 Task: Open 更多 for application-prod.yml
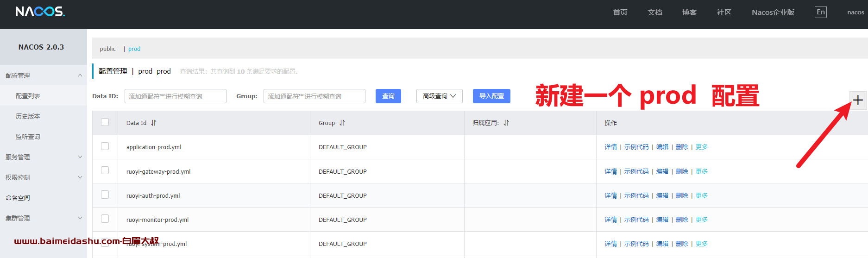tap(702, 147)
